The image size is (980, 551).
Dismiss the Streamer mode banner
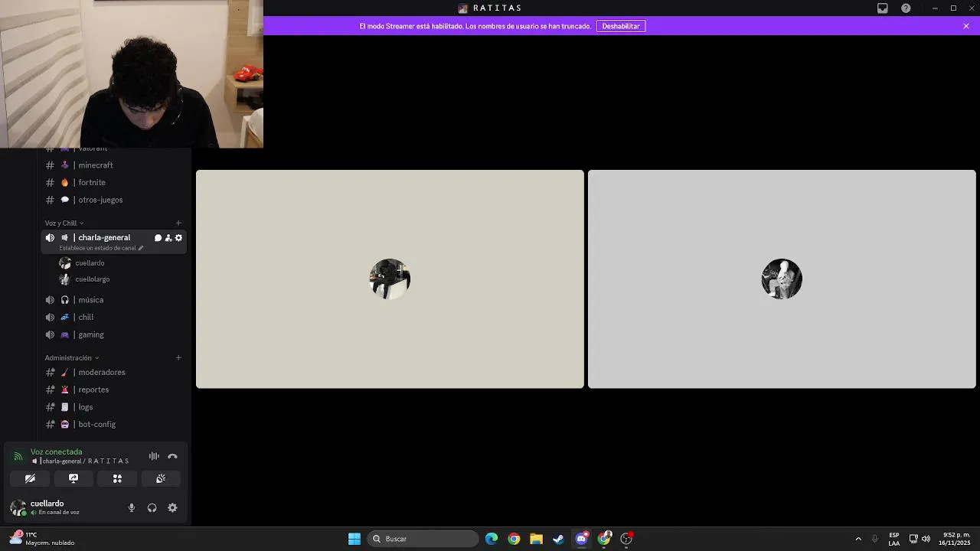point(966,26)
